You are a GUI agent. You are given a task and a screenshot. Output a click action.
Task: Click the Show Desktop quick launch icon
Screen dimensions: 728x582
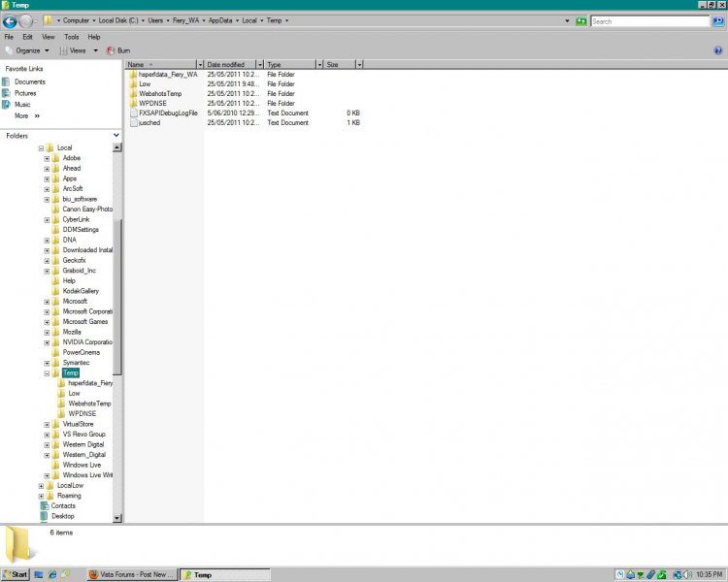coord(39,574)
